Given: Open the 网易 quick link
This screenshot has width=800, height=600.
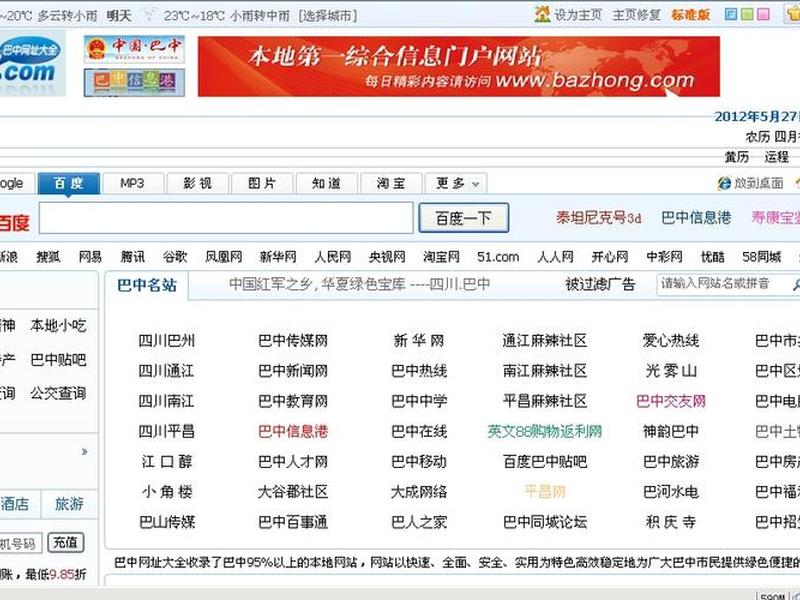Looking at the screenshot, I should 90,257.
